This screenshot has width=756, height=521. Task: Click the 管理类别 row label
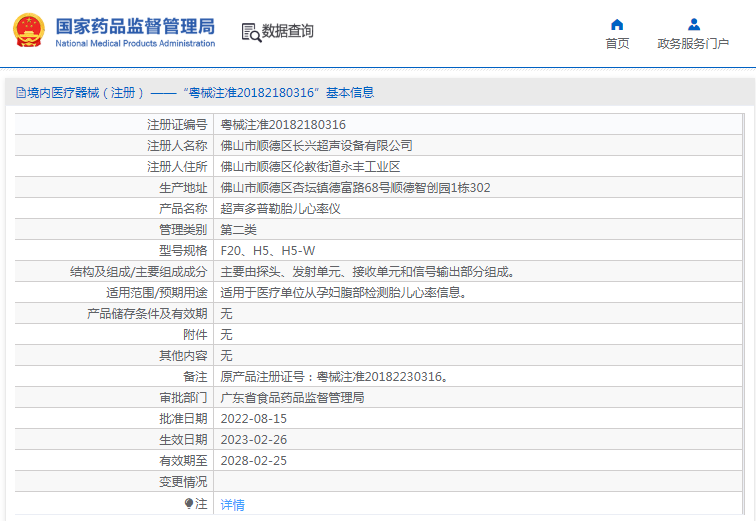point(183,230)
